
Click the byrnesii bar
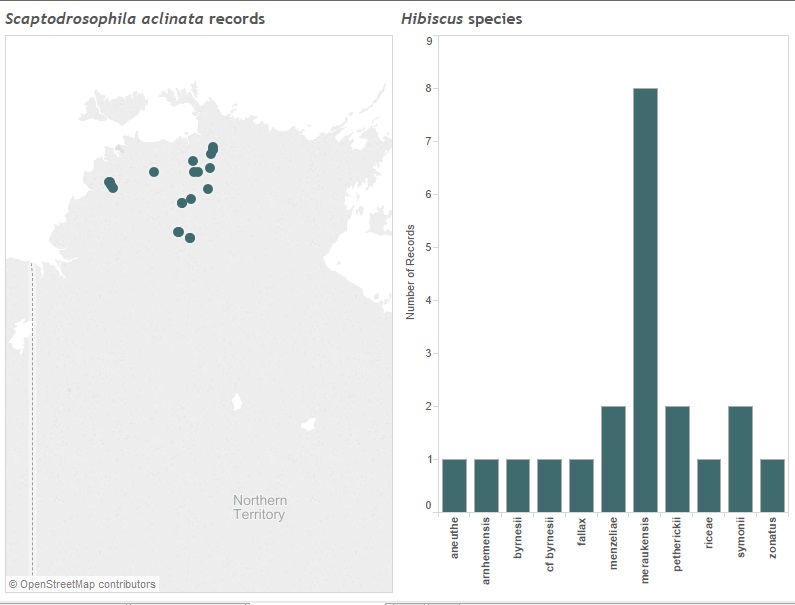(518, 486)
